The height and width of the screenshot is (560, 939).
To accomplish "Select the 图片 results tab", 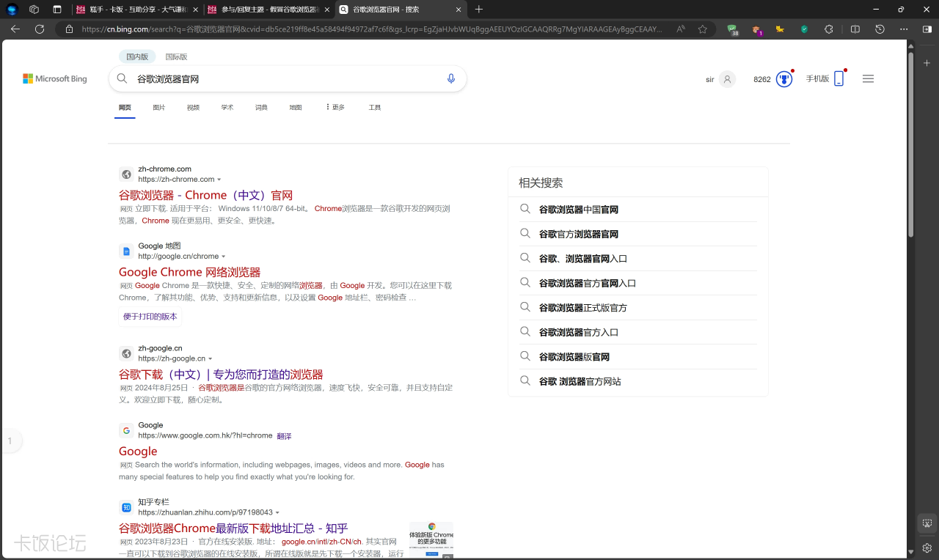I will coord(159,107).
